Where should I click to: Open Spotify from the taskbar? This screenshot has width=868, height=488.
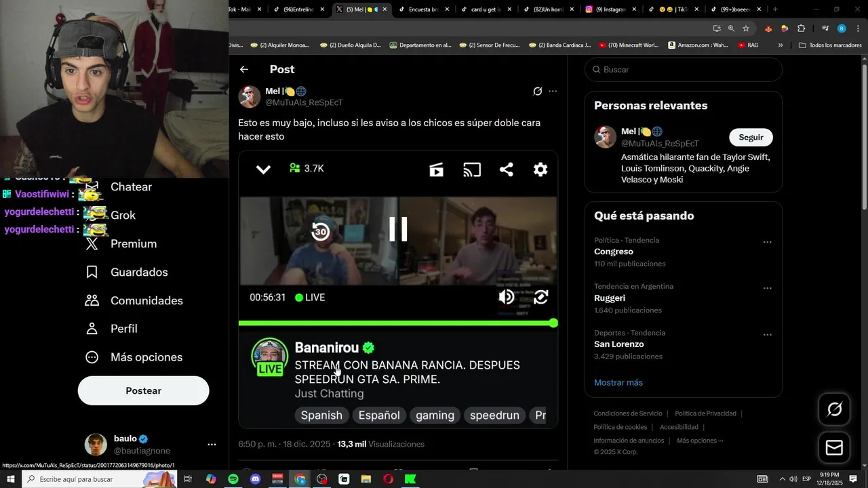(x=233, y=479)
